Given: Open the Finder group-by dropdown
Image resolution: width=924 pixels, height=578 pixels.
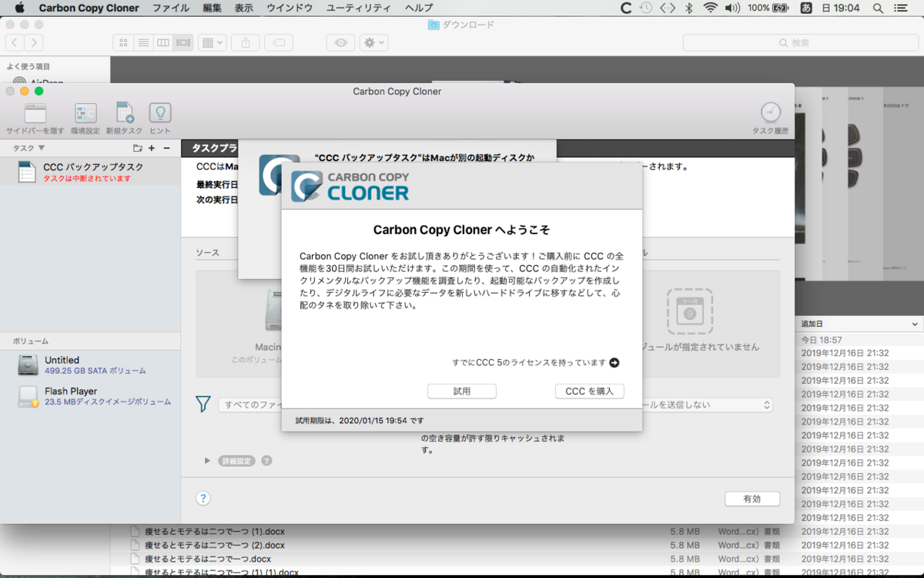Looking at the screenshot, I should point(212,42).
